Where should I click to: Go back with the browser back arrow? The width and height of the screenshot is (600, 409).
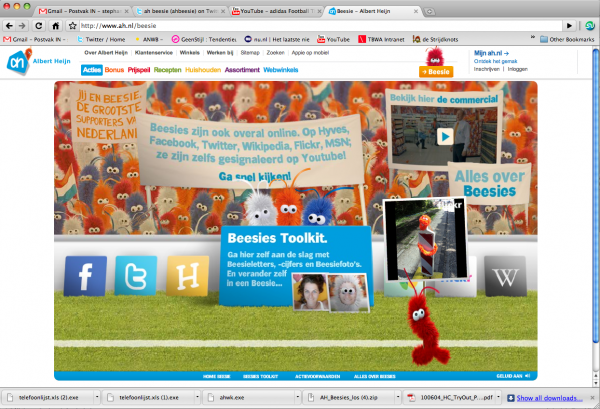tap(10, 26)
